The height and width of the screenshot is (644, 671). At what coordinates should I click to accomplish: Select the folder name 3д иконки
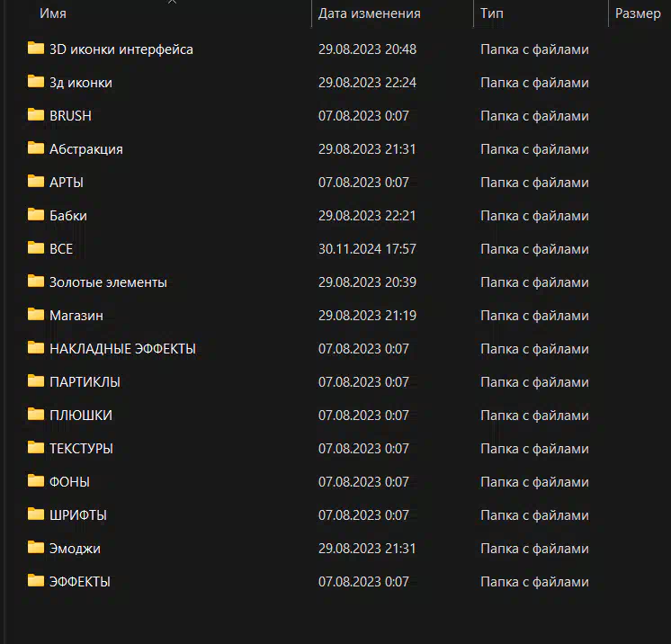click(x=81, y=83)
